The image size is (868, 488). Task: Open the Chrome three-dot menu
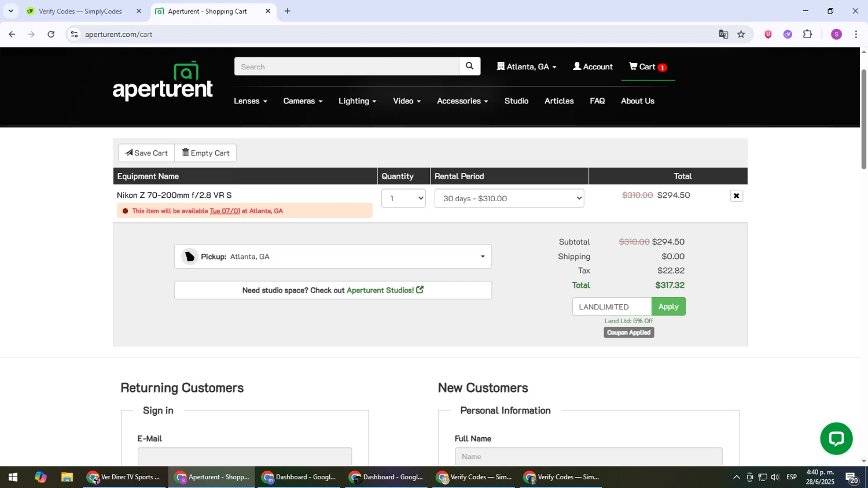tap(856, 35)
